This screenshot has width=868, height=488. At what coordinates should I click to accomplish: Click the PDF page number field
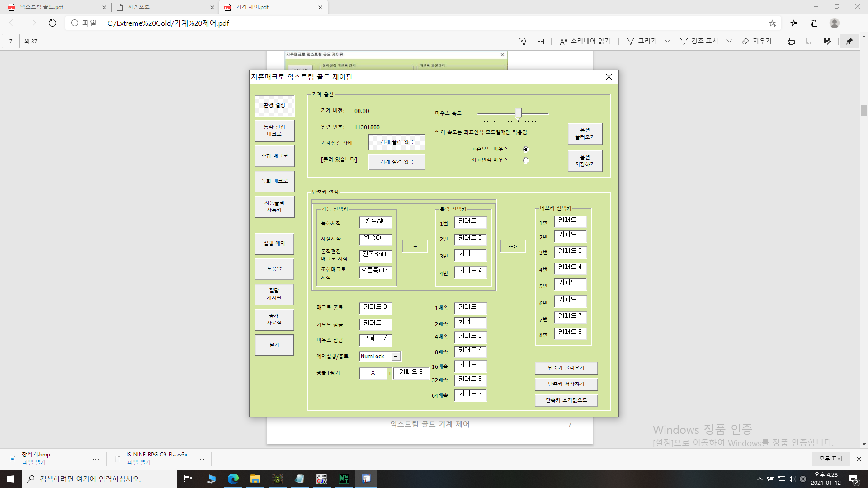point(11,41)
